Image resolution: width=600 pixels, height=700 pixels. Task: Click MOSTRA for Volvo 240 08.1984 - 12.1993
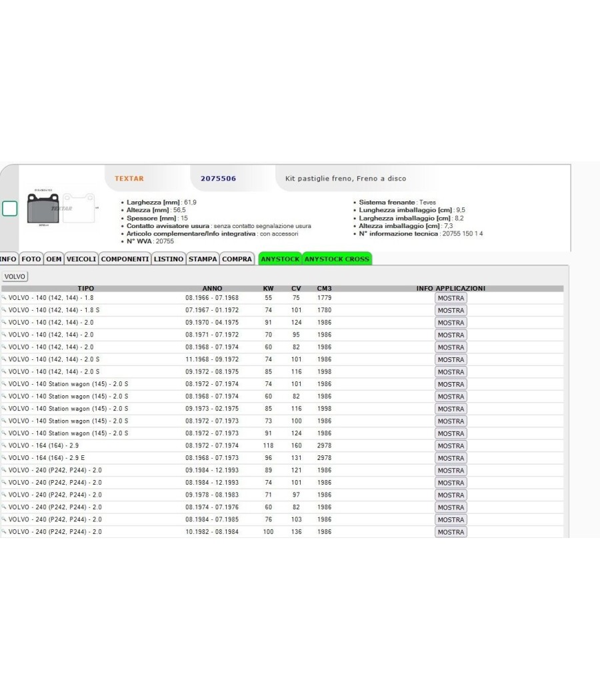(451, 483)
